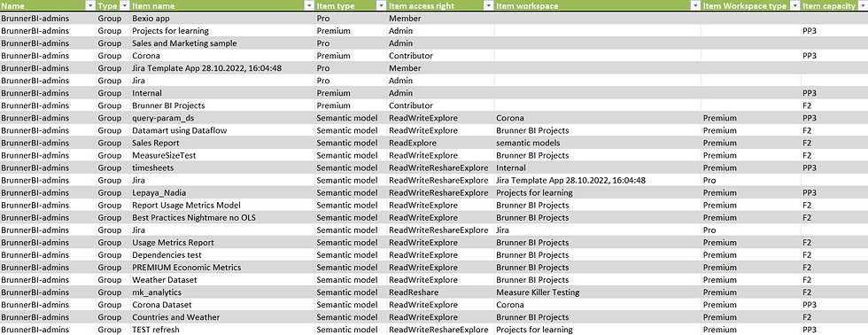Select 'BrunnerBI-admins' in the TEST refresh row

click(48, 330)
